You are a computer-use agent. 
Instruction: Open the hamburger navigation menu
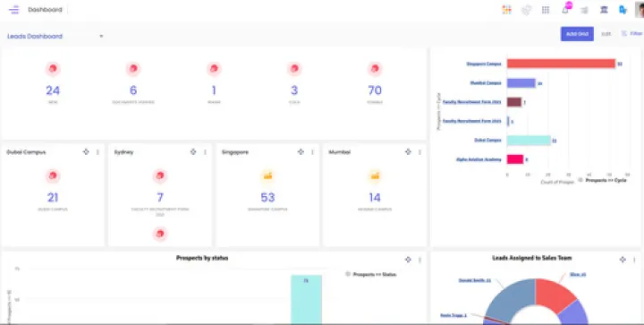pos(13,10)
